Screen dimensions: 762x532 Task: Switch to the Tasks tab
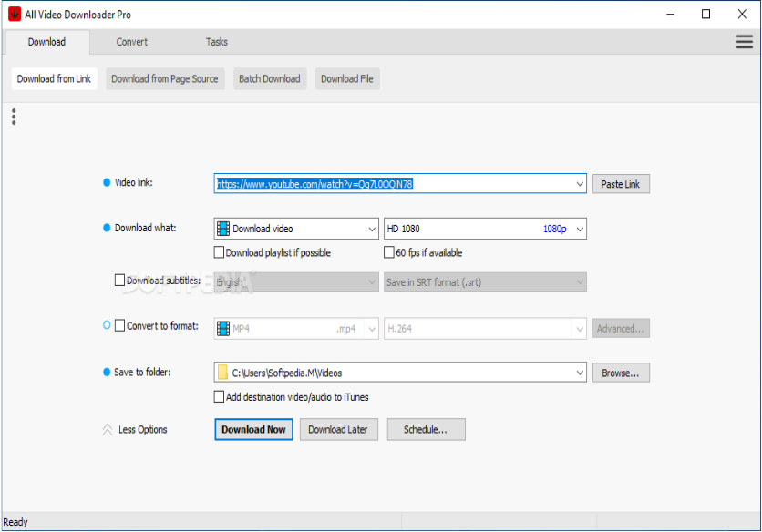point(217,42)
